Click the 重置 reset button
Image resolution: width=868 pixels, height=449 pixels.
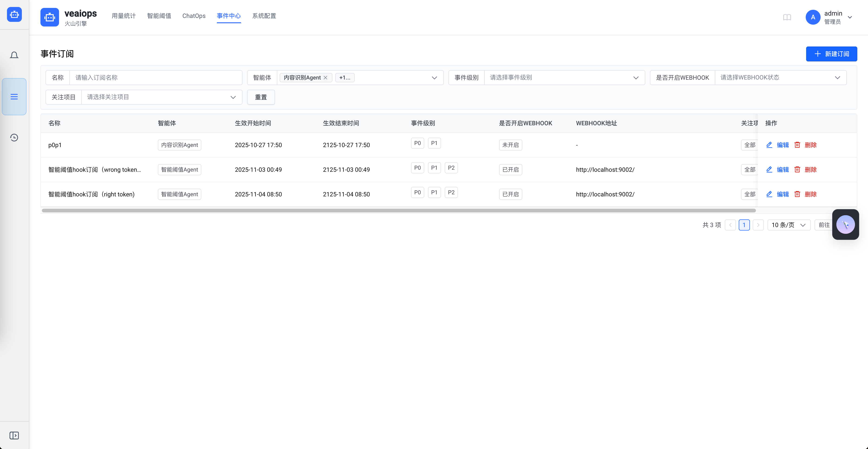tap(261, 97)
